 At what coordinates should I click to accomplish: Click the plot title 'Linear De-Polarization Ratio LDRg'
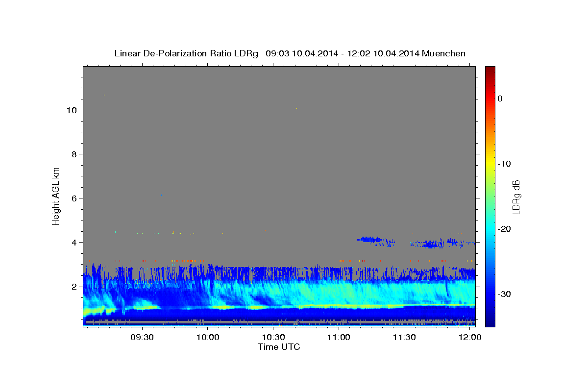186,53
